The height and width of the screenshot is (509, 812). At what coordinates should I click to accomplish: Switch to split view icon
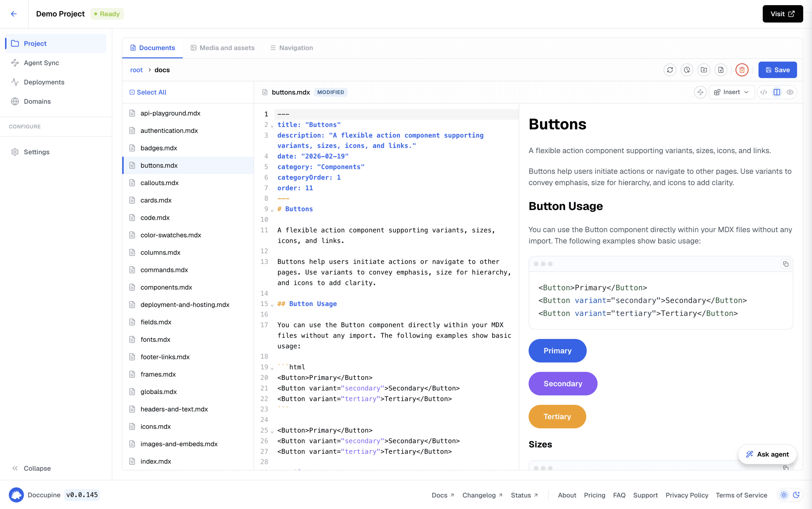[x=777, y=92]
